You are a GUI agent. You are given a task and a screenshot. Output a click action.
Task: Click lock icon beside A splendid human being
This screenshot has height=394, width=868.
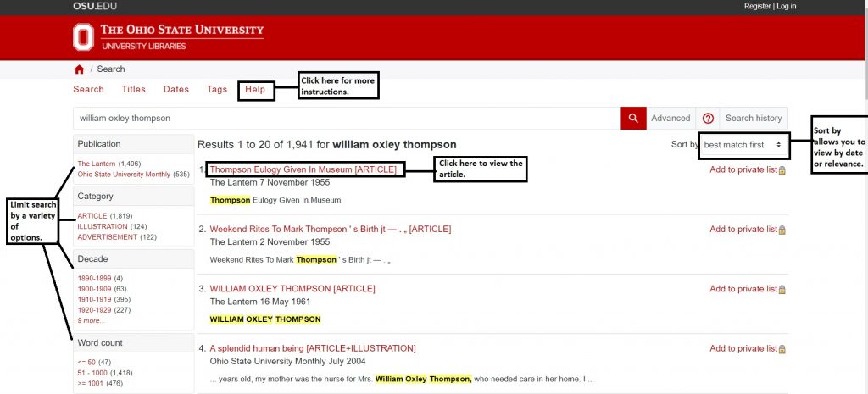782,349
